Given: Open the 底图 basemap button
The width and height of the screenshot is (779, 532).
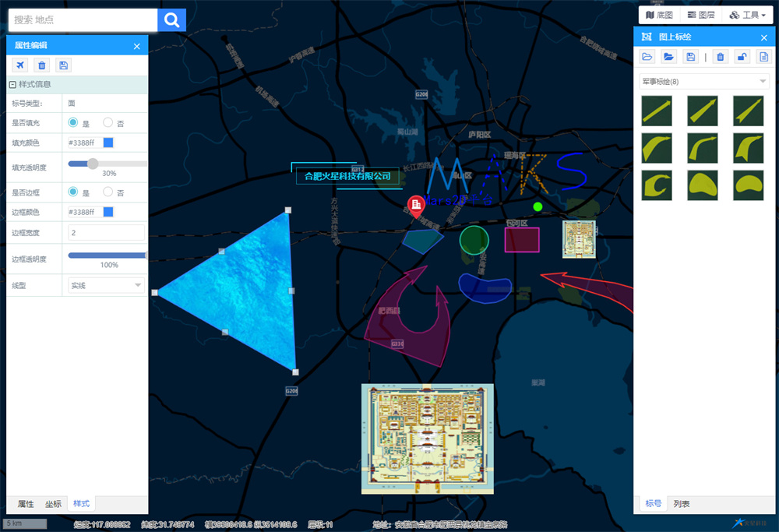Looking at the screenshot, I should point(659,15).
